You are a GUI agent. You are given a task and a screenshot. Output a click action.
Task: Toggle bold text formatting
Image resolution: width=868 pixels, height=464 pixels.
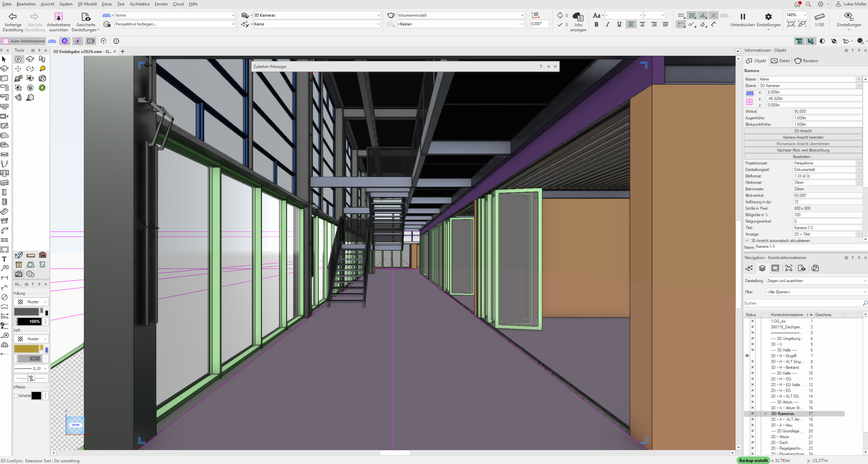596,24
